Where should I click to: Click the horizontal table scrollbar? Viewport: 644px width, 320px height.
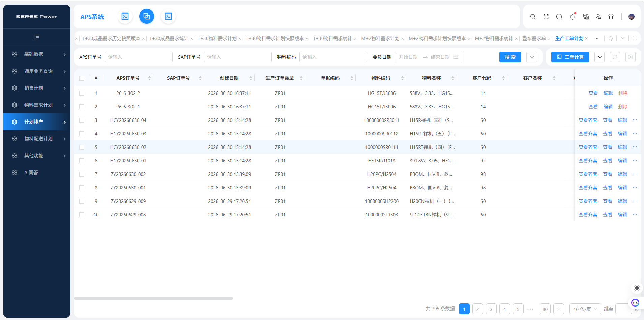[x=153, y=298]
